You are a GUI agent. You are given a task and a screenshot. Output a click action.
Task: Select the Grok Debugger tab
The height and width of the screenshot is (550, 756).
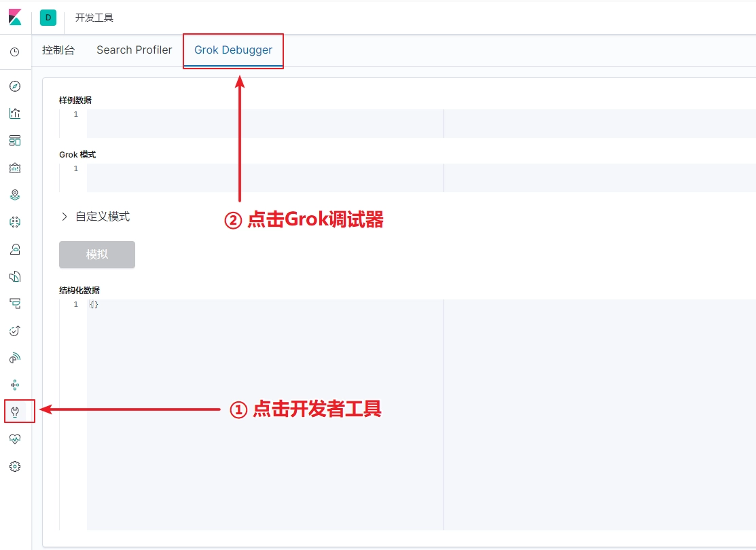coord(234,50)
